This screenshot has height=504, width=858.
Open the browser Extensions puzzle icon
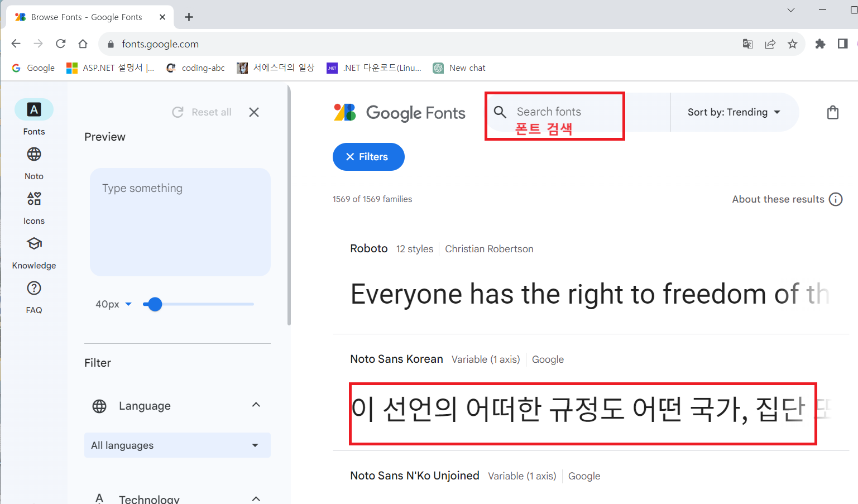(820, 44)
